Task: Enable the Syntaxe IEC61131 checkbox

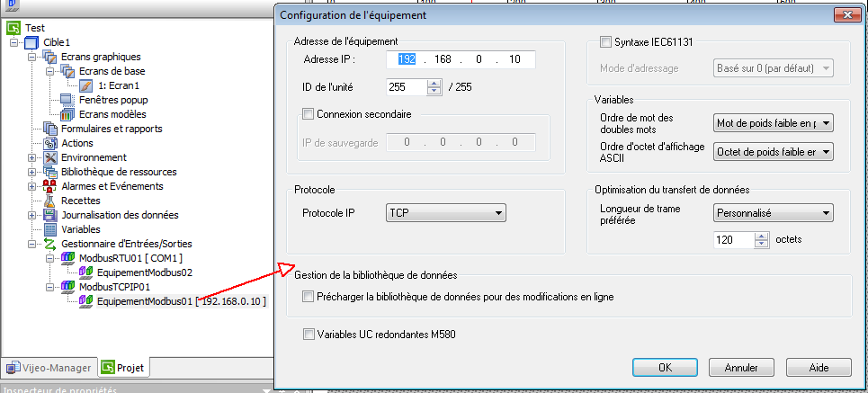Action: point(605,41)
